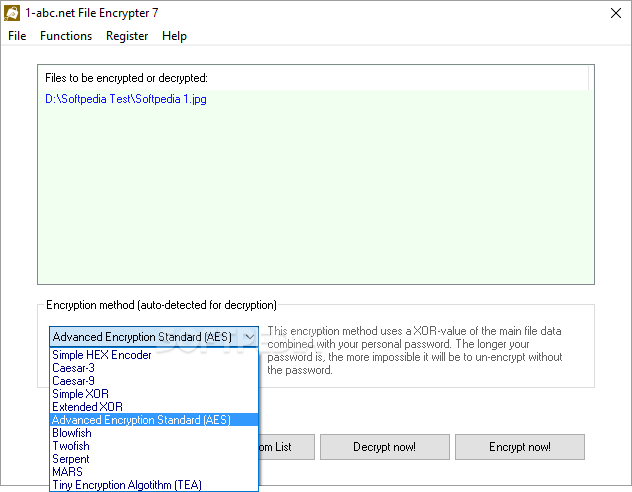Screen dimensions: 632x492
Task: Select highlighted Advanced Encryption Standard (AES) option
Action: [154, 419]
